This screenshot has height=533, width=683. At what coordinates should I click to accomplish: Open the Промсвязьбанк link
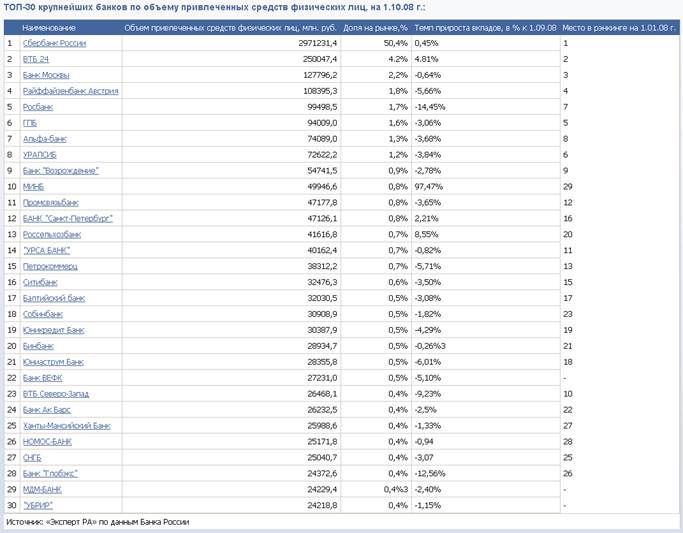(x=51, y=202)
